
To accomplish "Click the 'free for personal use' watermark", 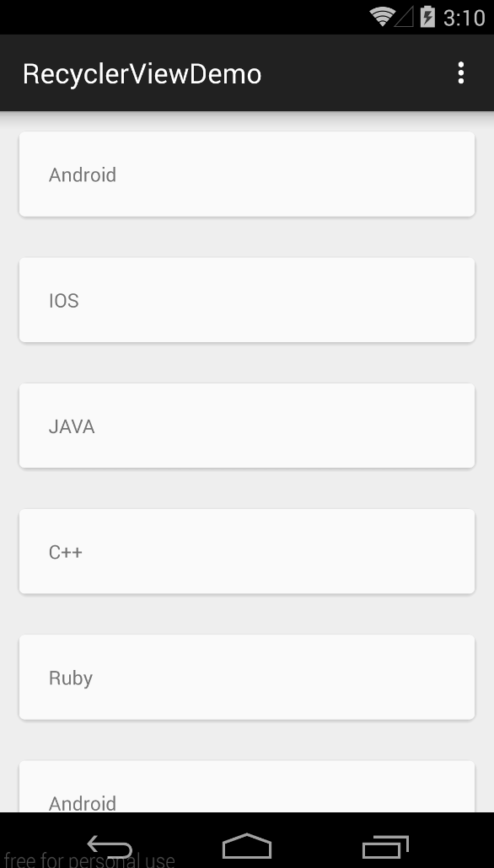I will point(89,860).
